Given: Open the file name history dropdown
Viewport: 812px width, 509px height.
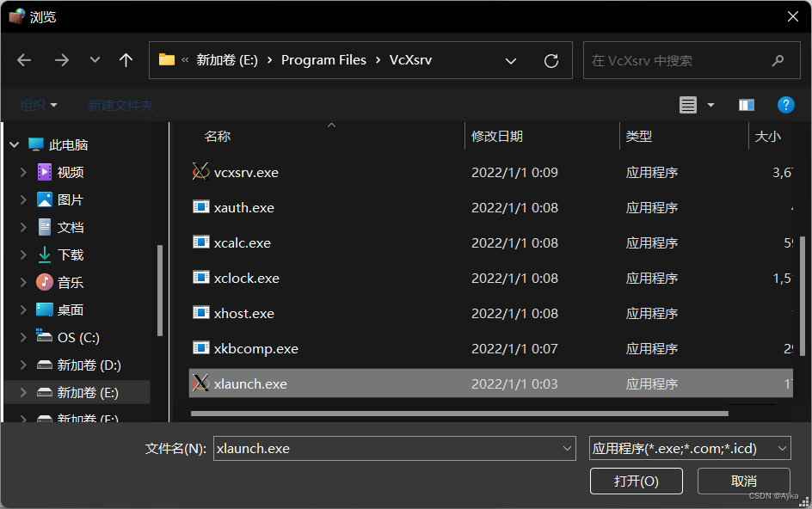Looking at the screenshot, I should 567,449.
